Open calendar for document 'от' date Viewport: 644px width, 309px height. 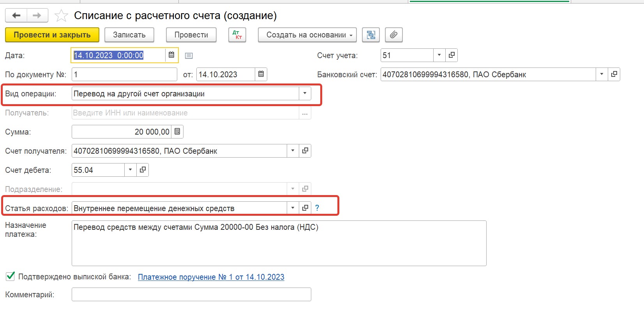[261, 74]
